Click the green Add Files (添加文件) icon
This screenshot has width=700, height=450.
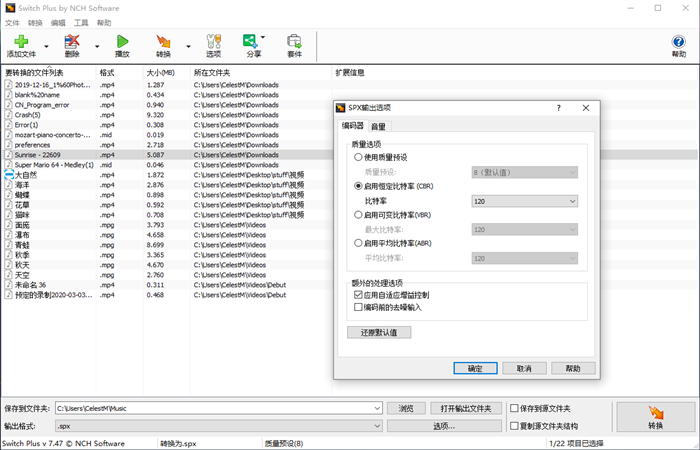coord(21,42)
